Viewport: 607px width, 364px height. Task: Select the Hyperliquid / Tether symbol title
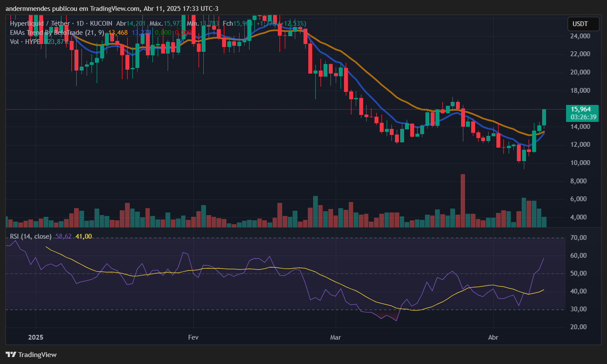(x=39, y=23)
